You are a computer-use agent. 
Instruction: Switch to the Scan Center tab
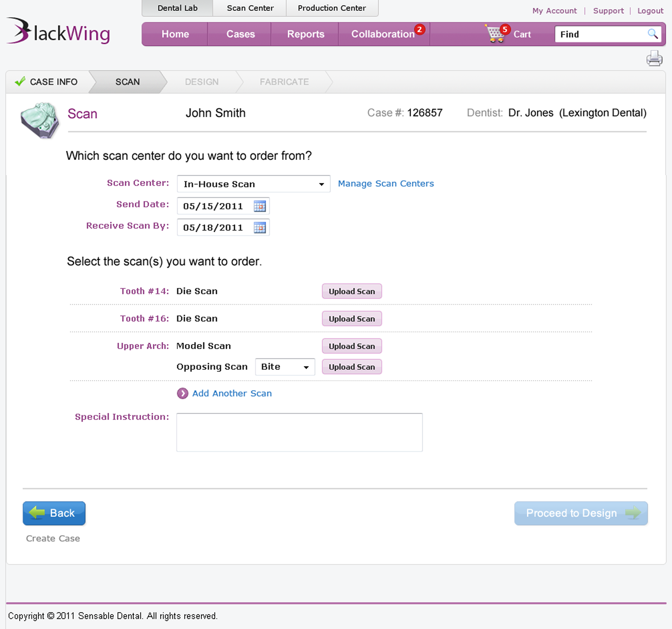tap(250, 8)
